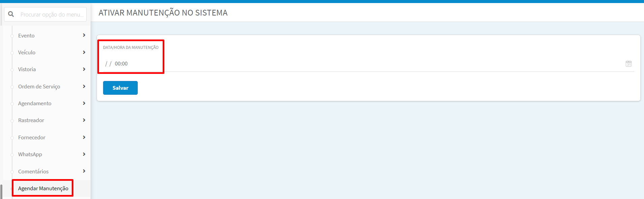Expand the Ordem de Serviço chevron

(x=84, y=86)
